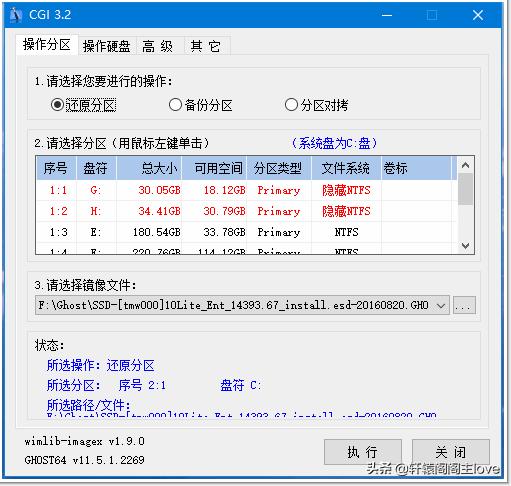The height and width of the screenshot is (486, 511).
Task: Select partition row 1:2
Action: tap(246, 211)
